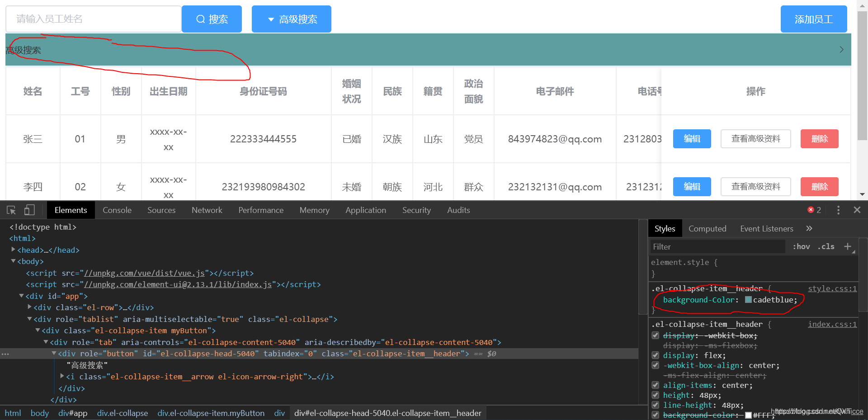Viewport: 868px width, 420px height.
Task: Collapse the div role=button header node
Action: tap(54, 354)
